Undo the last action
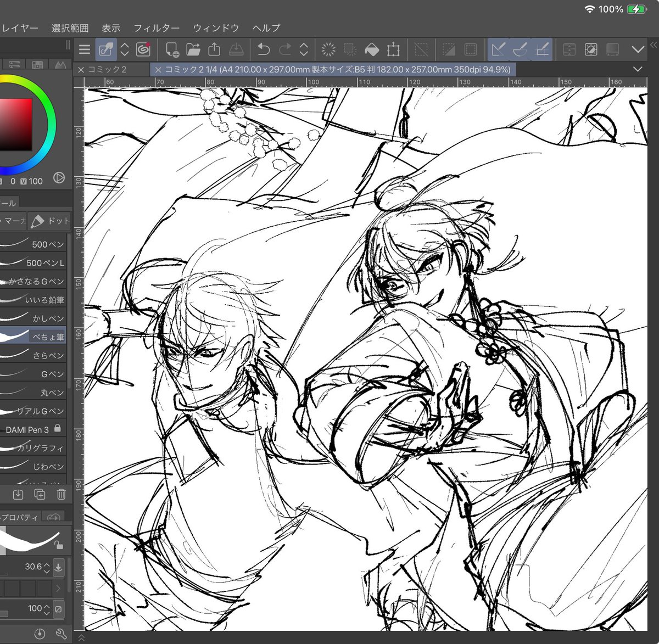The image size is (659, 644). tap(264, 50)
